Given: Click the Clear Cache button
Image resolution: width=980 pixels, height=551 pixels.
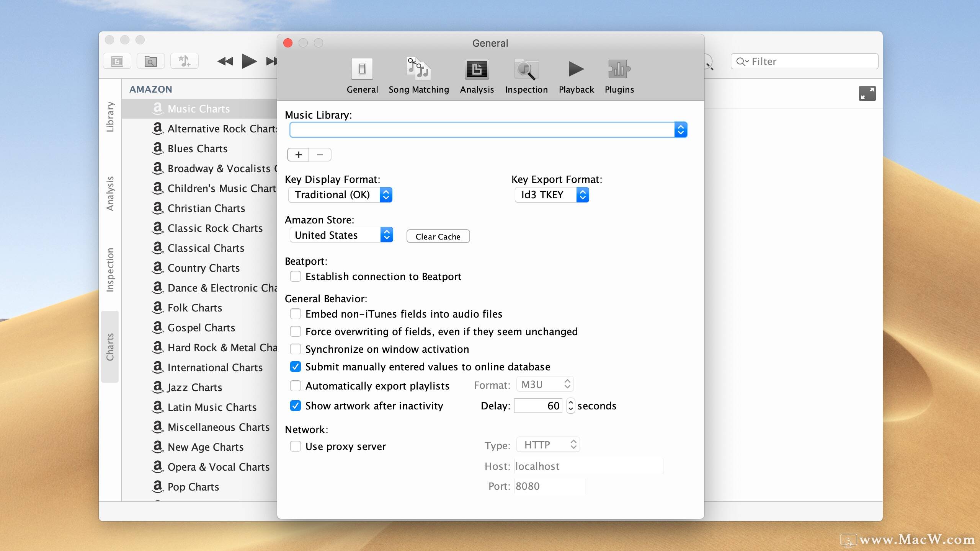Looking at the screenshot, I should pos(438,236).
